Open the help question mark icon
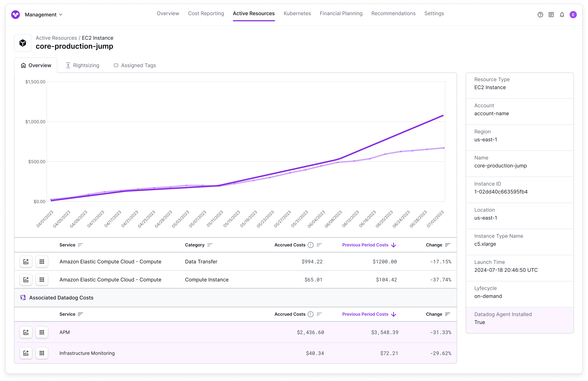The height and width of the screenshot is (381, 588). pos(540,15)
